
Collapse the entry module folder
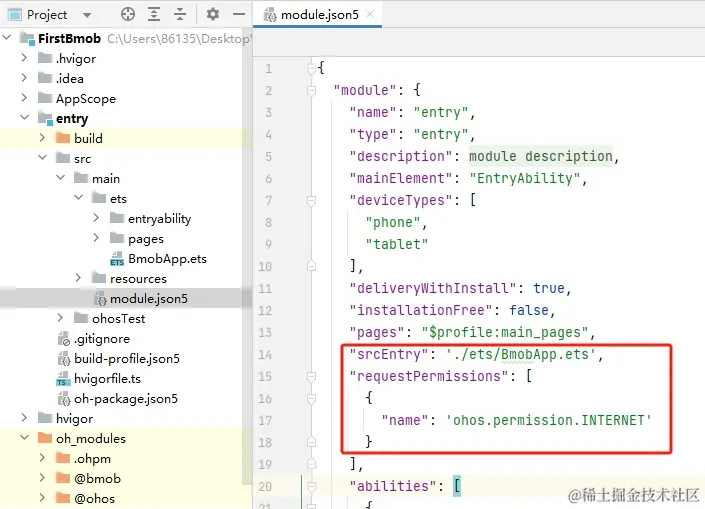(25, 118)
